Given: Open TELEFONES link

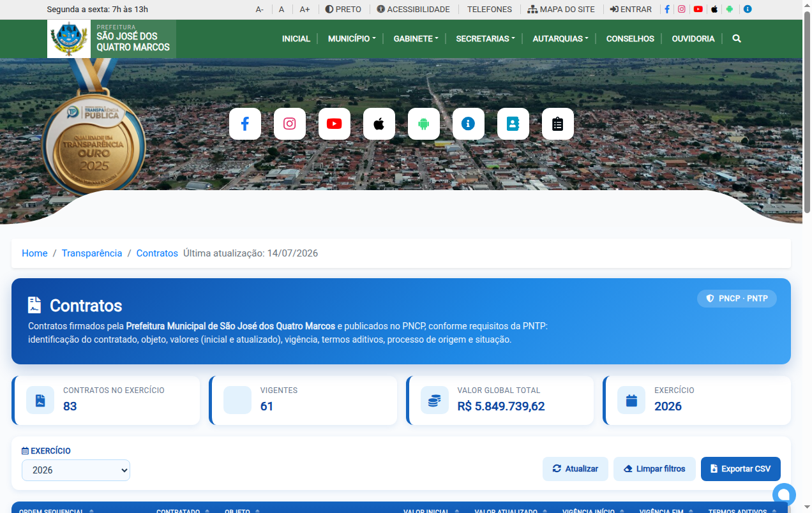Looking at the screenshot, I should [x=490, y=10].
